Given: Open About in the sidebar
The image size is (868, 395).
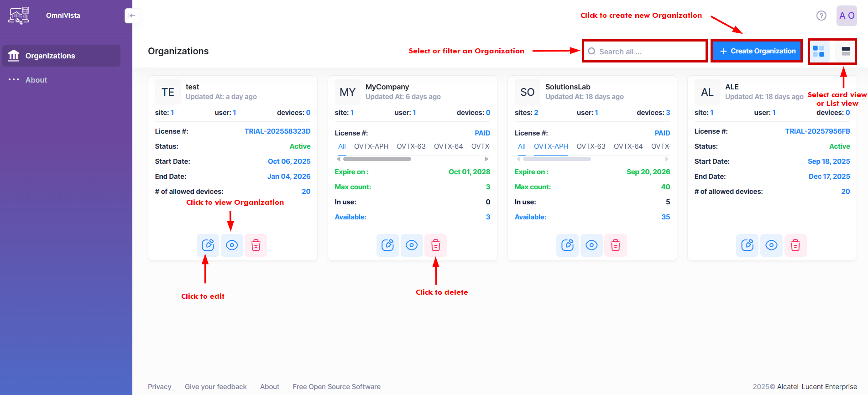Looking at the screenshot, I should coord(36,80).
